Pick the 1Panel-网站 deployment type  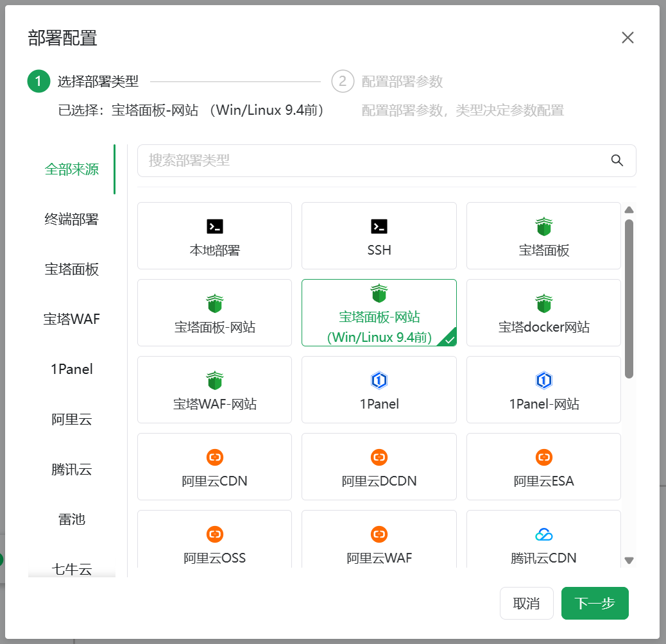543,389
